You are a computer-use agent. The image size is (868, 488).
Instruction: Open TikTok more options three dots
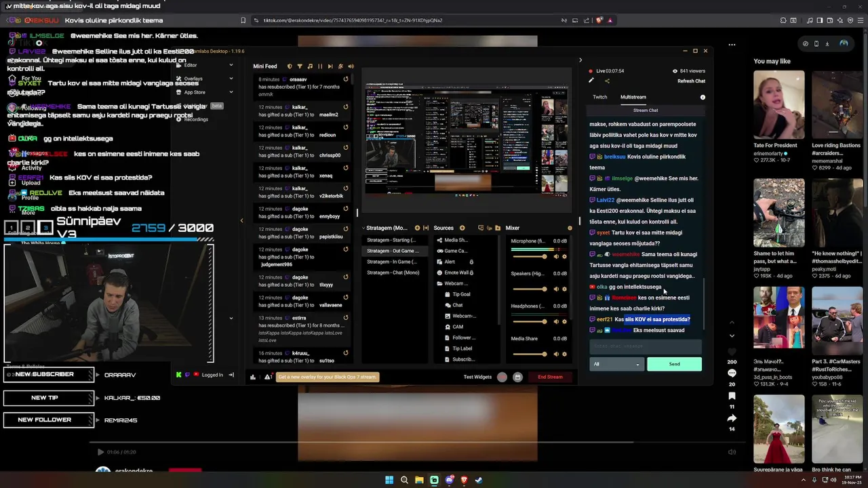pyautogui.click(x=732, y=45)
